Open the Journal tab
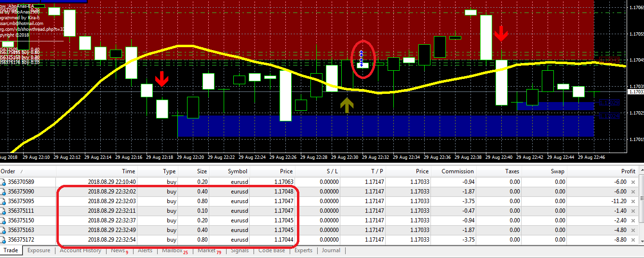644x258 pixels. [x=331, y=250]
